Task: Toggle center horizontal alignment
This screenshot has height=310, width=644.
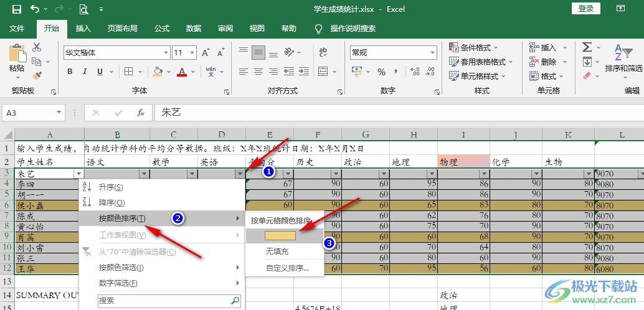Action: point(258,72)
